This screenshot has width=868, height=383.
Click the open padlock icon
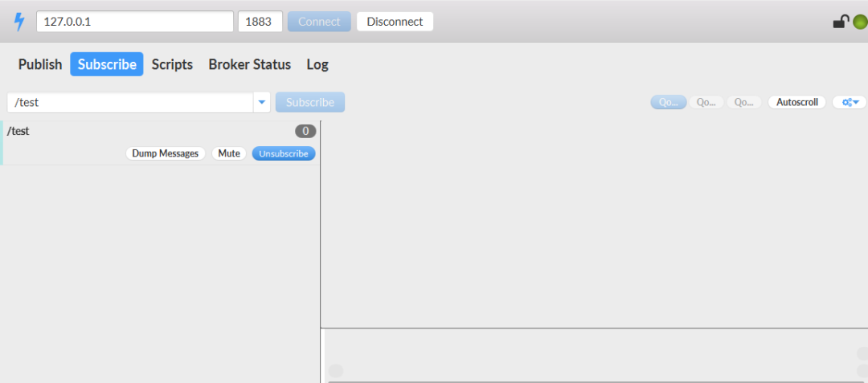(840, 22)
